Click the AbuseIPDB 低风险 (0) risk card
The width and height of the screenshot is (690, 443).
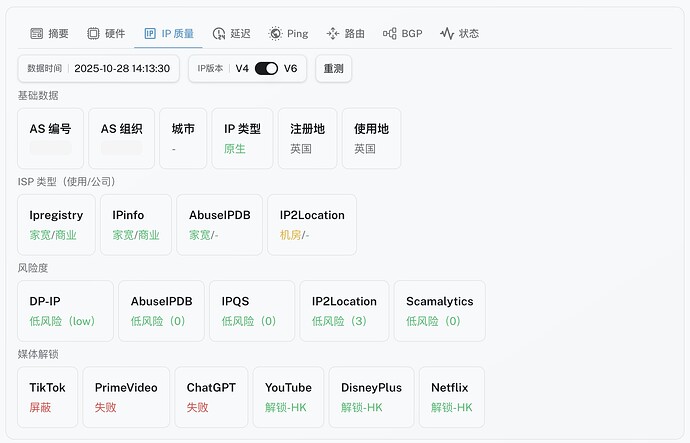161,311
